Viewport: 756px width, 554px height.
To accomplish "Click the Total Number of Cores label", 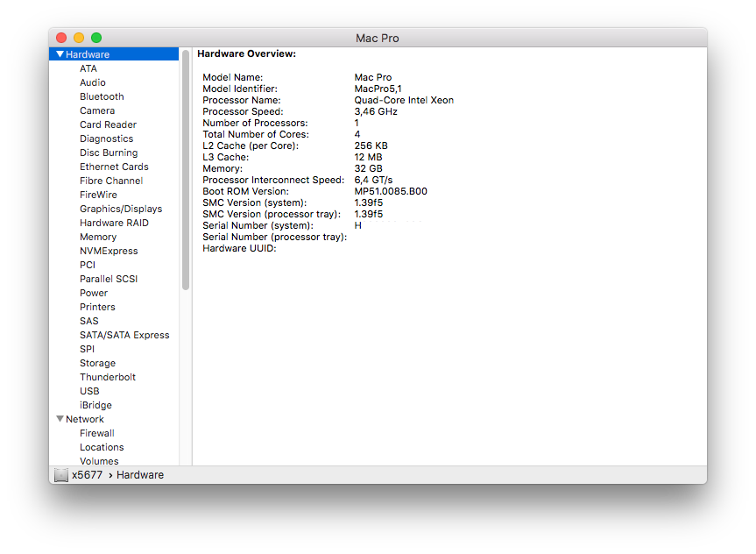I will pos(256,134).
